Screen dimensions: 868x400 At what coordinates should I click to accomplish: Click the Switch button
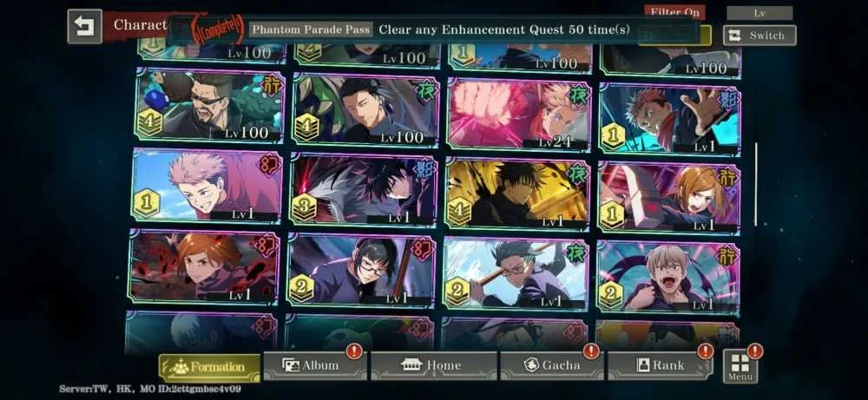coord(759,36)
